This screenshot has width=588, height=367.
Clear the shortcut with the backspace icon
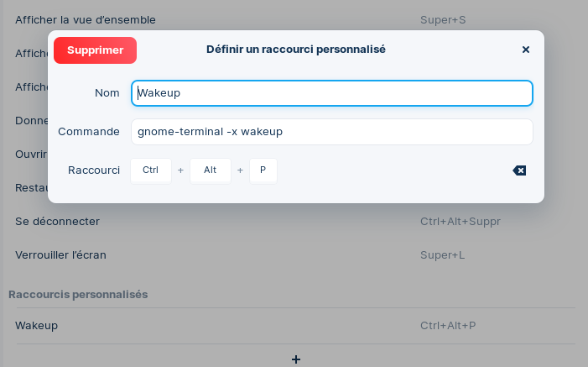[x=519, y=170]
